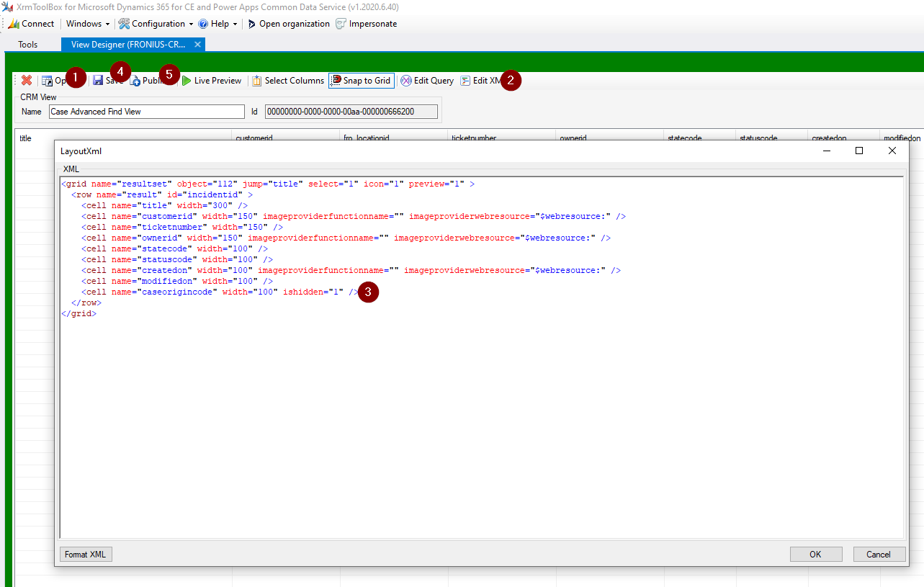Click the ticketnumber column header
924x587 pixels.
[502, 137]
